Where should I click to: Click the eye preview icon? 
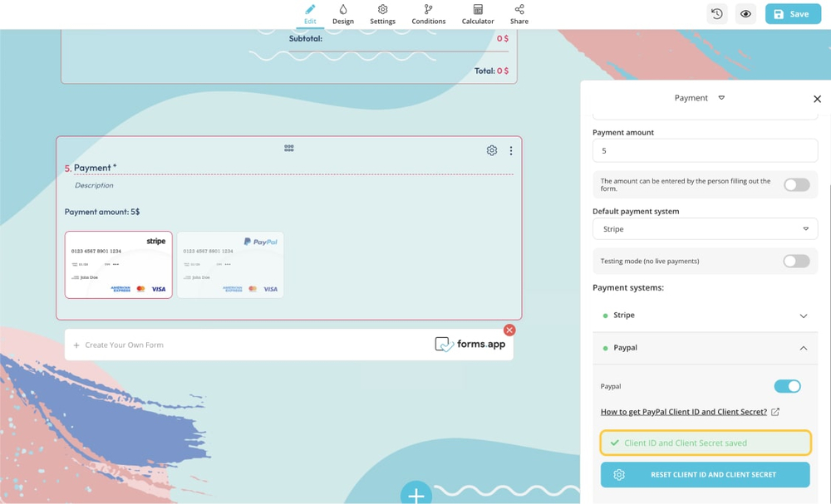click(745, 14)
